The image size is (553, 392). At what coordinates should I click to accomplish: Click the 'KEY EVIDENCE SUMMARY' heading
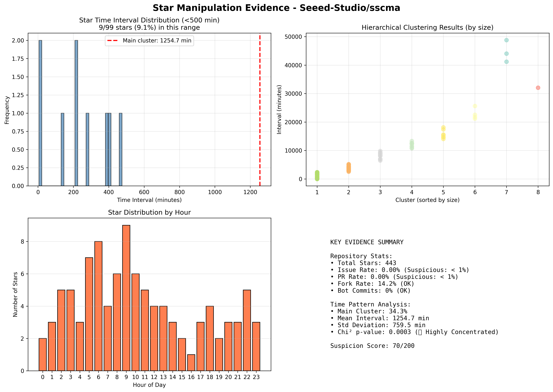(367, 242)
